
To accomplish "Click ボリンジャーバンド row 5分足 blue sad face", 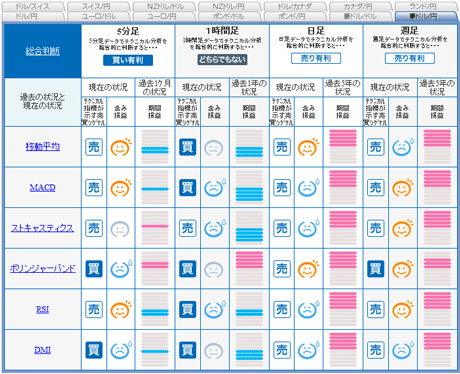I will [x=121, y=269].
